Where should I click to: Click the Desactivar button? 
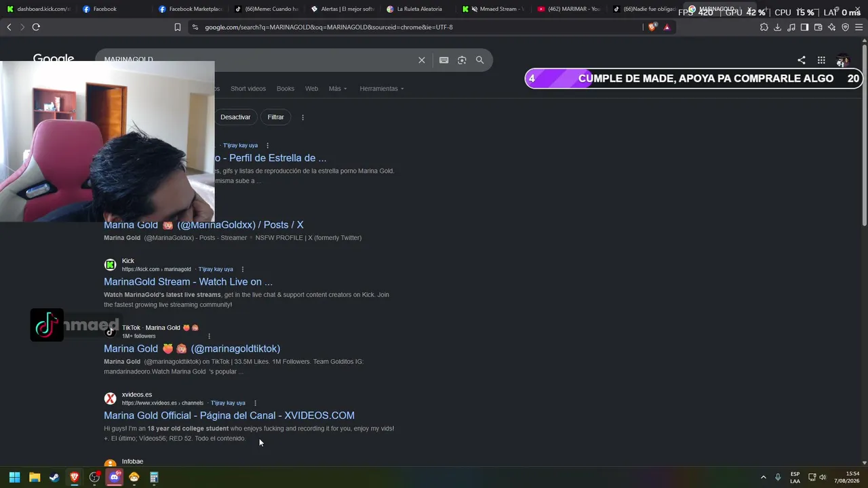coord(235,117)
